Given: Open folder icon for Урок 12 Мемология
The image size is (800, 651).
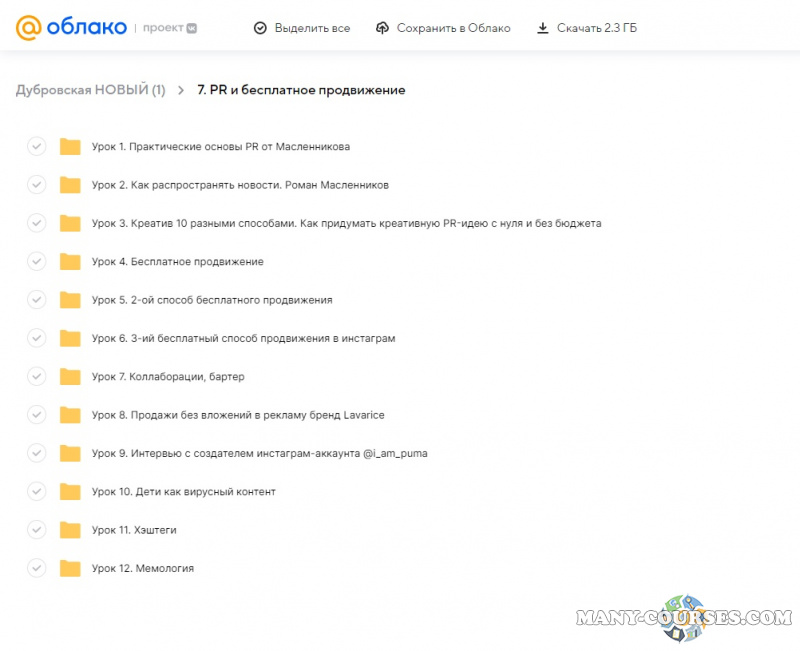Looking at the screenshot, I should click(x=70, y=569).
